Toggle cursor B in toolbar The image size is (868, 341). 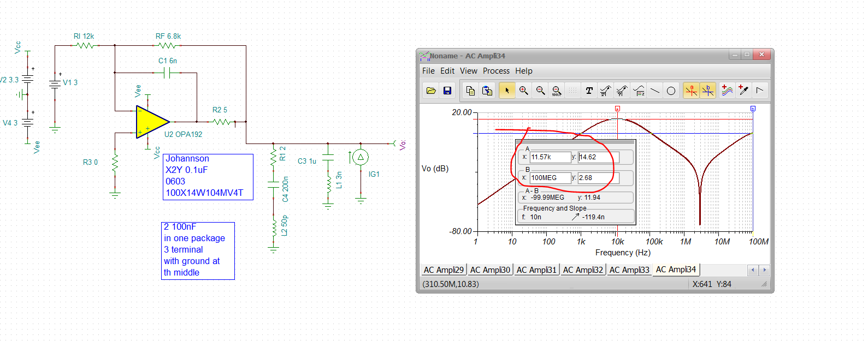(x=707, y=91)
